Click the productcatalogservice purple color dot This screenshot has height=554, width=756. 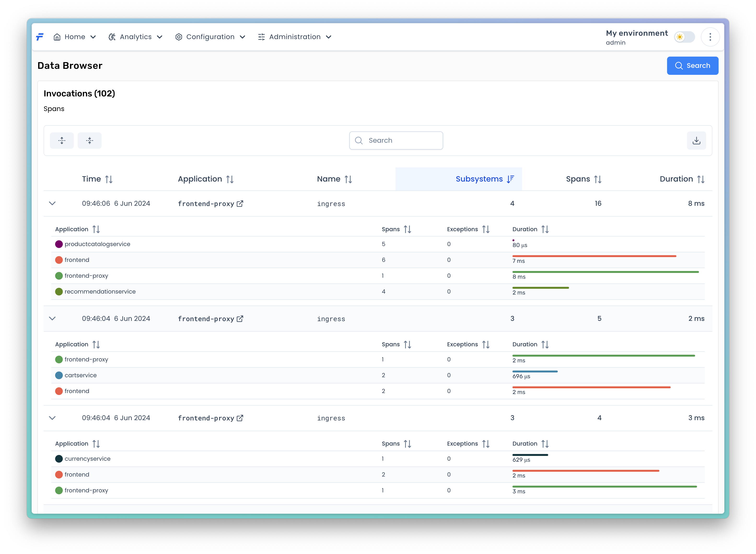(59, 244)
